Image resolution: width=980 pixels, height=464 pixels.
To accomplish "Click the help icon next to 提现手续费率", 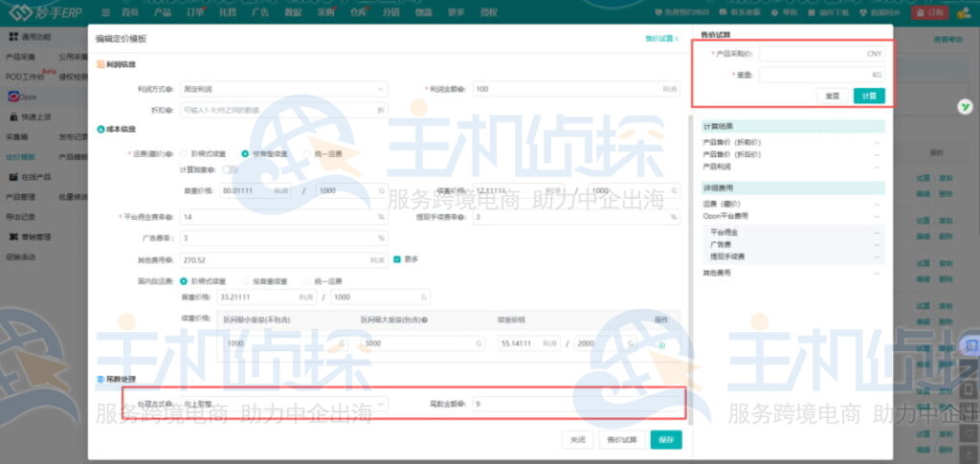I will [462, 217].
